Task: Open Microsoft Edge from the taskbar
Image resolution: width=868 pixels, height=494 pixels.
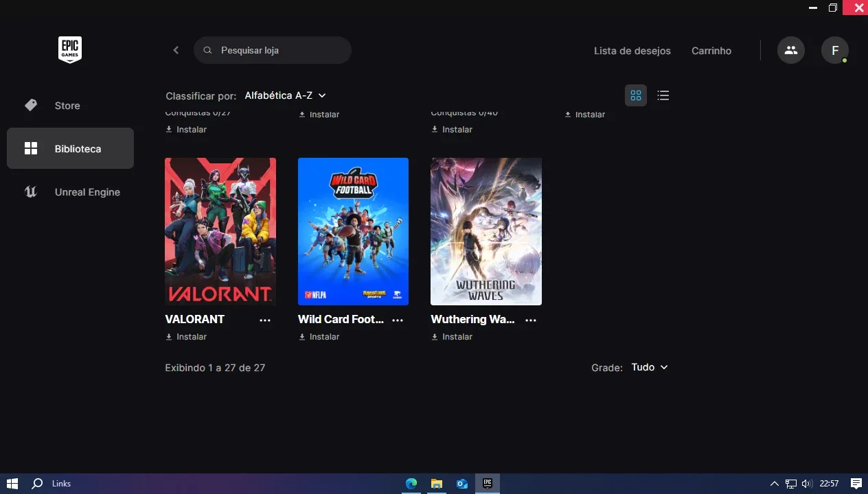Action: point(411,484)
